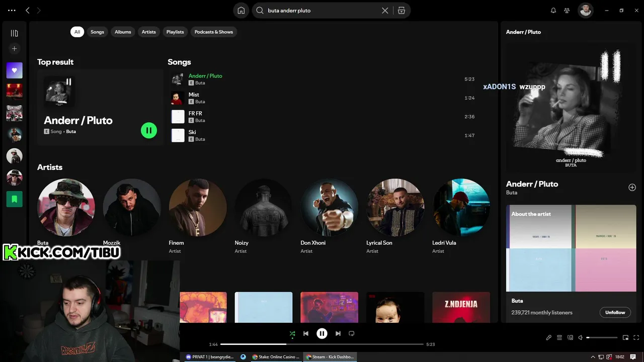The image size is (644, 362).
Task: Open the Songs section heading
Action: 179,62
